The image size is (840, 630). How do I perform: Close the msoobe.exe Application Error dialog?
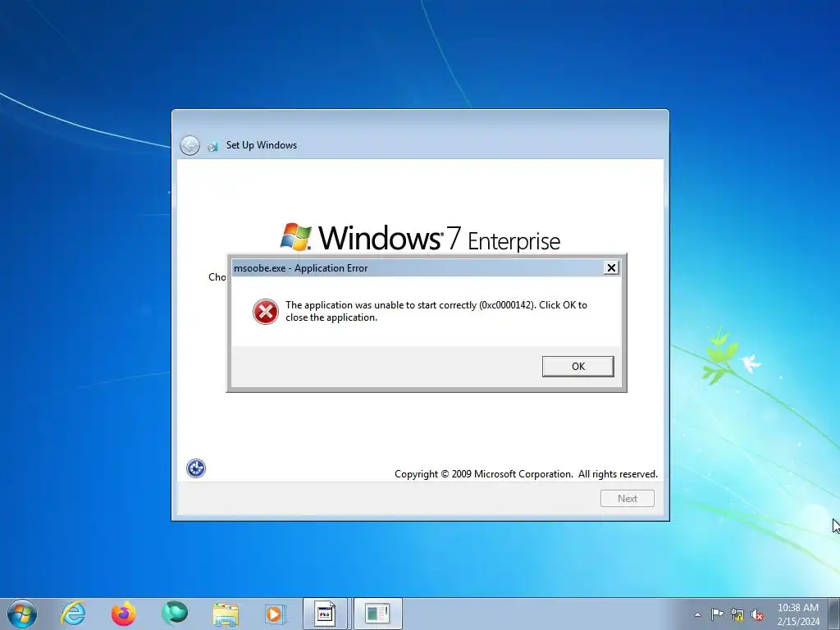[611, 268]
